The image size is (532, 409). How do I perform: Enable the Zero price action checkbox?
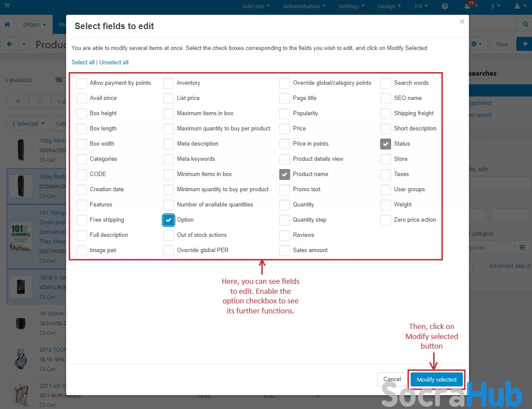[385, 220]
